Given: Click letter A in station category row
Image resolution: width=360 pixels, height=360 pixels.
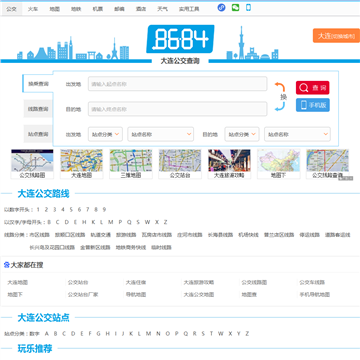Looking at the screenshot, I should [x=47, y=333].
